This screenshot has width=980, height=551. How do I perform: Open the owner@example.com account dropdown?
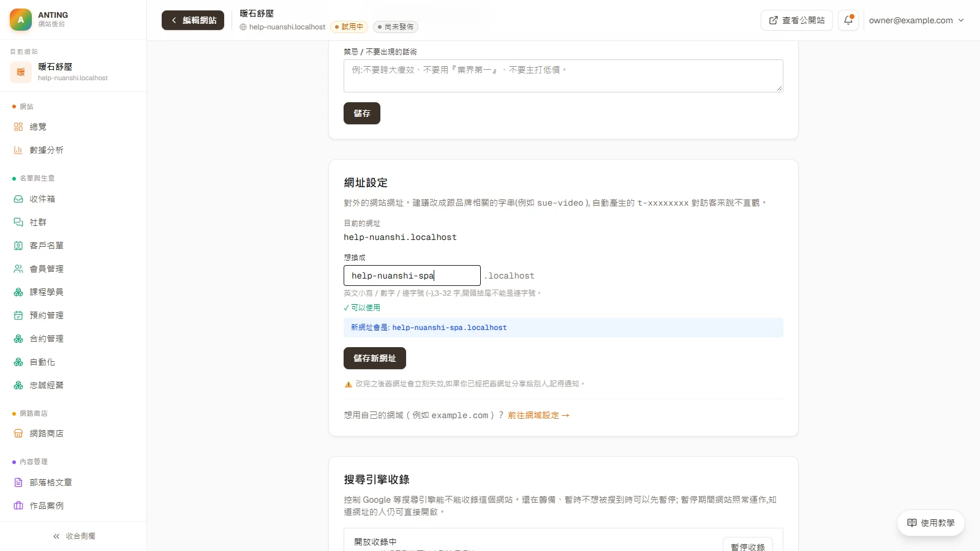click(x=916, y=20)
